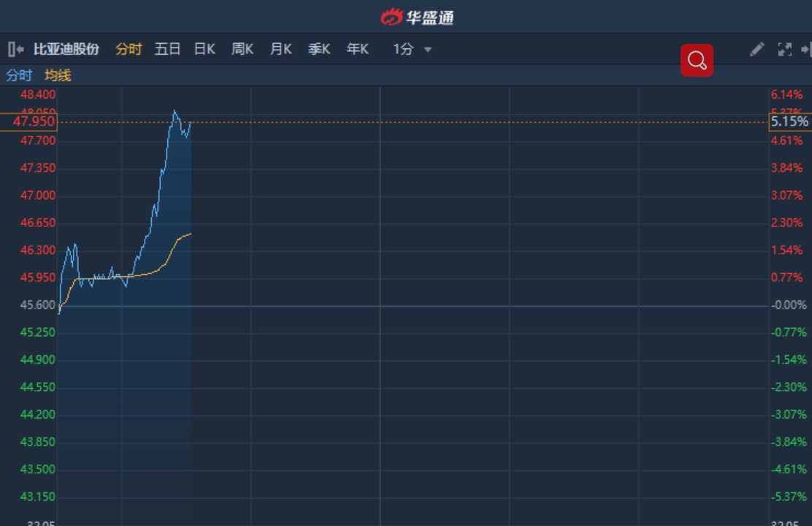Click the dropdown arrow beside 1分

[428, 50]
